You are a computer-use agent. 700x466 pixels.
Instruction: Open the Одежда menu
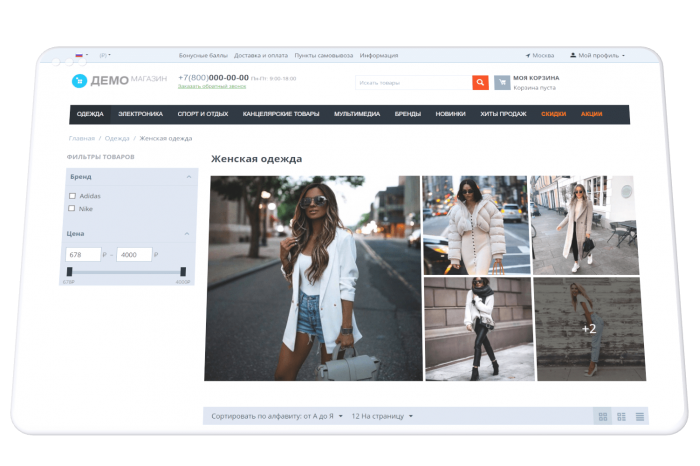pyautogui.click(x=90, y=114)
